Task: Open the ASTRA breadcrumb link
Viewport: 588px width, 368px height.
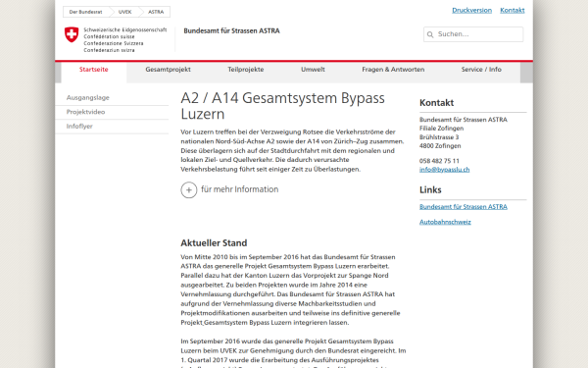Action: [x=156, y=12]
